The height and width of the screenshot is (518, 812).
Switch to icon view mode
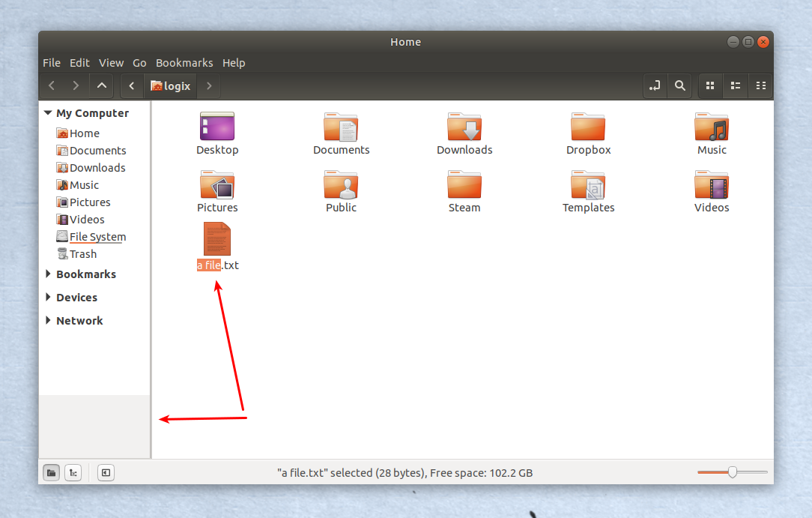pyautogui.click(x=709, y=85)
